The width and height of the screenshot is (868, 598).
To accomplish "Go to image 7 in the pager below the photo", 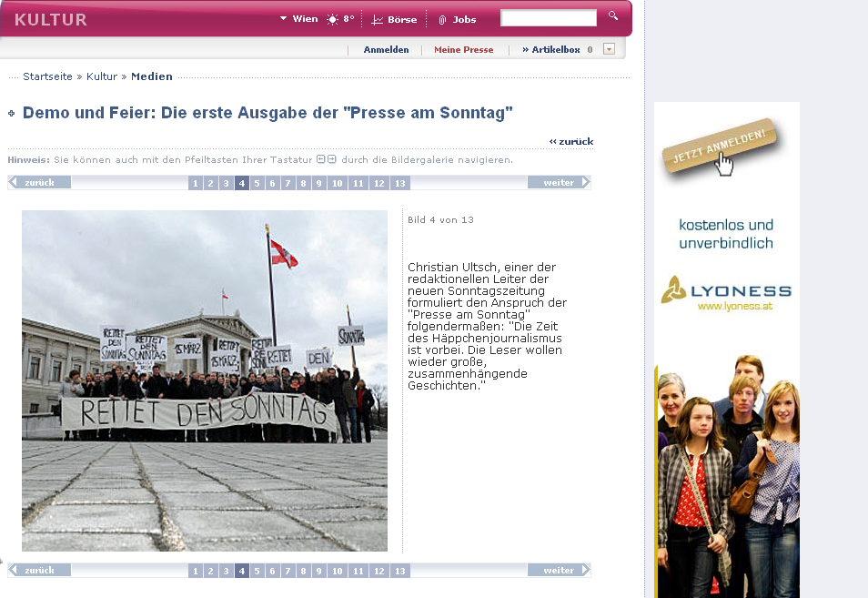I will click(288, 571).
